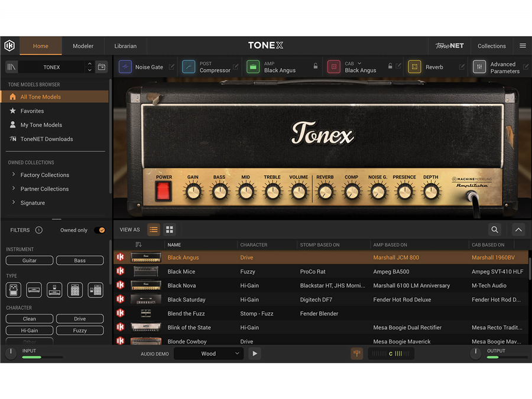The image size is (532, 399).
Task: Click the tuner icon in bottom bar
Action: pyautogui.click(x=356, y=353)
